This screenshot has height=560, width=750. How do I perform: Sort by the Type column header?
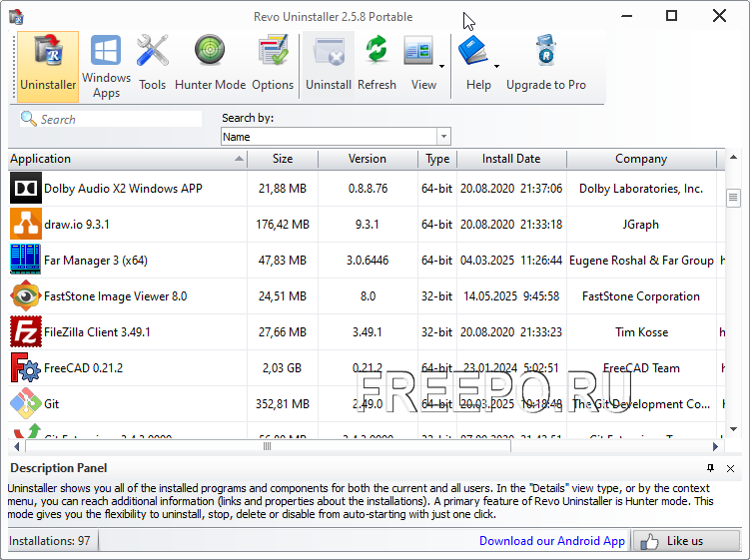(437, 159)
